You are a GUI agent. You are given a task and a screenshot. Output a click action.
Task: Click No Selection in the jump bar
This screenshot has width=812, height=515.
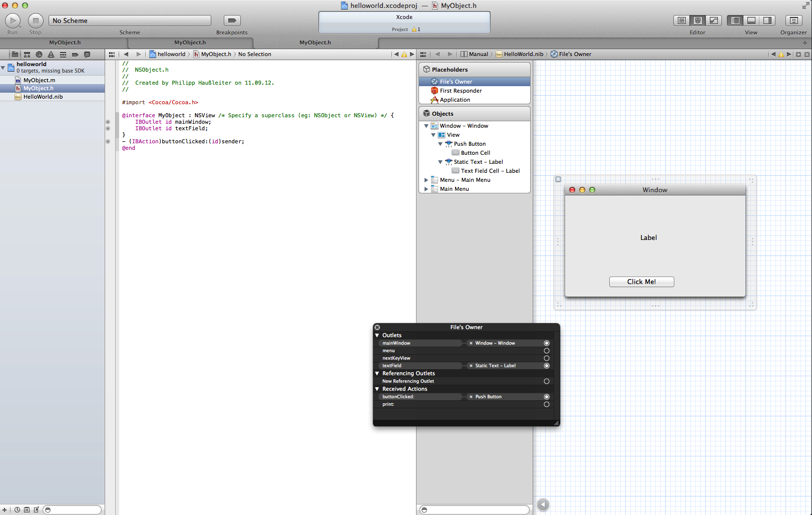255,54
